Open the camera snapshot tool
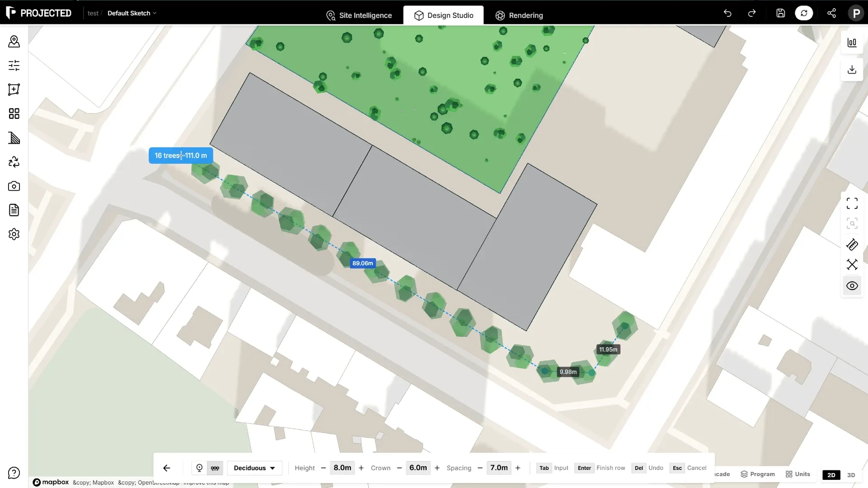Screen dimensions: 868x488 point(14,186)
